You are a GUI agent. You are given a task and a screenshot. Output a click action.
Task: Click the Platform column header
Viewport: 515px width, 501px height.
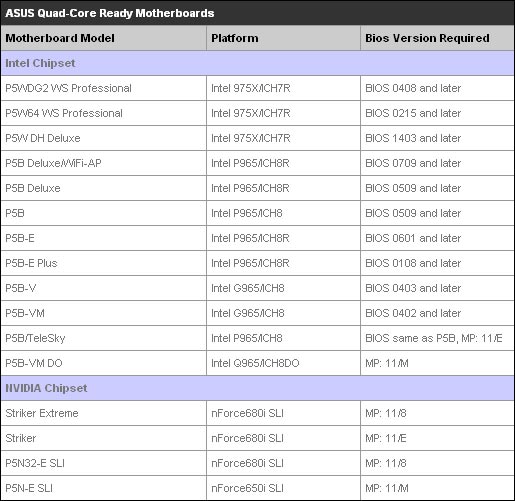click(x=235, y=38)
